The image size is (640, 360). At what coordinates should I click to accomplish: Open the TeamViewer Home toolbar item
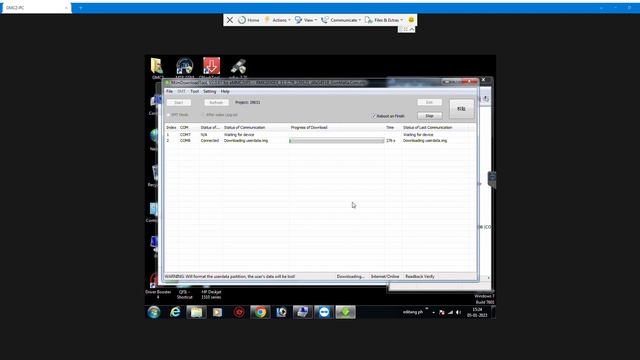click(249, 20)
